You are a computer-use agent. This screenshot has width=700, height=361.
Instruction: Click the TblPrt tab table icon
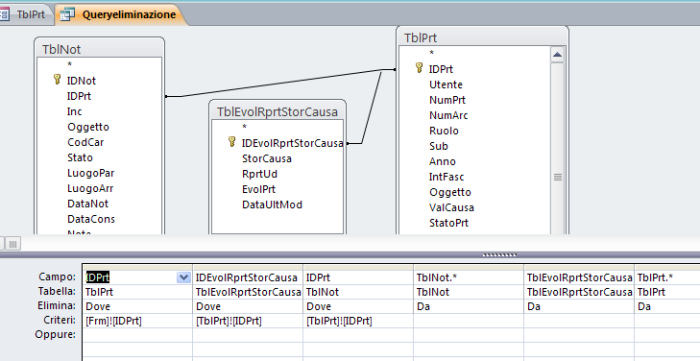coord(4,14)
